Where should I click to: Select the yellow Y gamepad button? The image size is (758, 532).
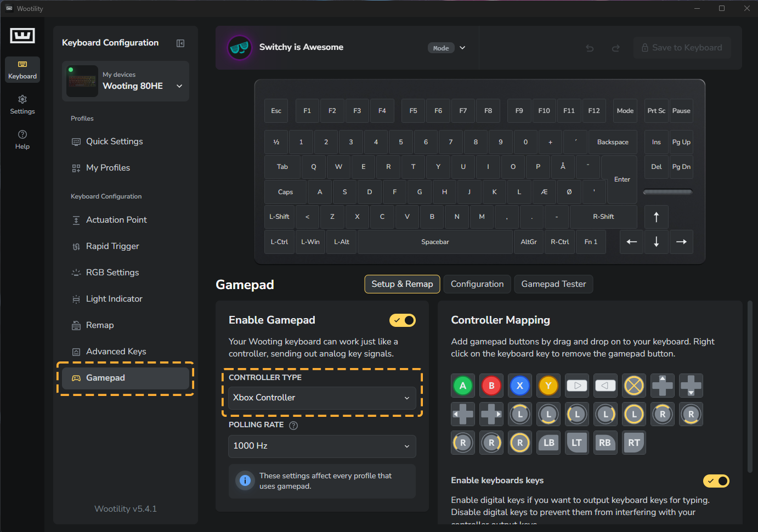pos(548,386)
